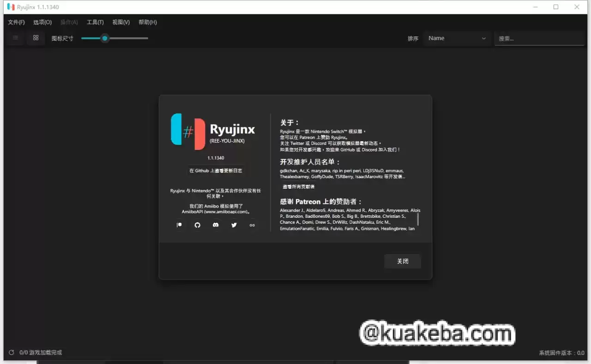Open the 文件(F) menu
The height and width of the screenshot is (364, 591).
point(16,22)
